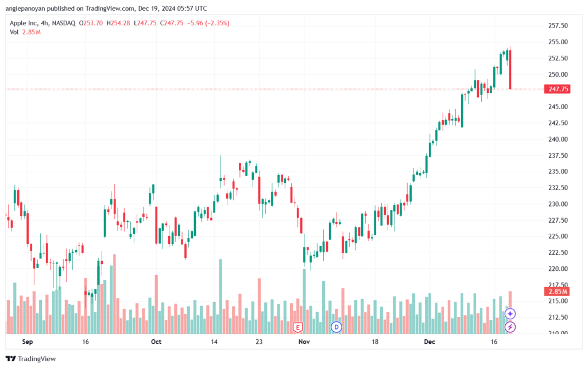This screenshot has height=368, width=588.
Task: Click the Oct label on time axis
Action: pos(156,342)
